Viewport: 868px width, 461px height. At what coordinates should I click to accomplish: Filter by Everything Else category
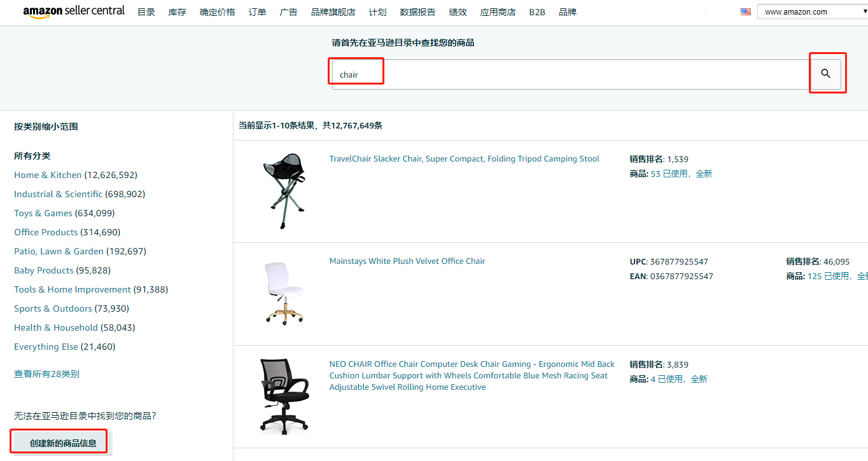click(46, 347)
